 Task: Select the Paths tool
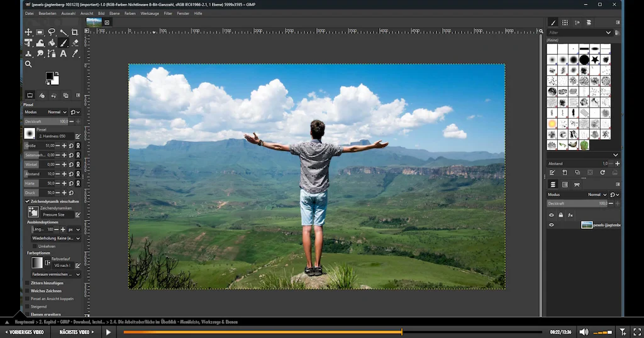click(x=52, y=53)
